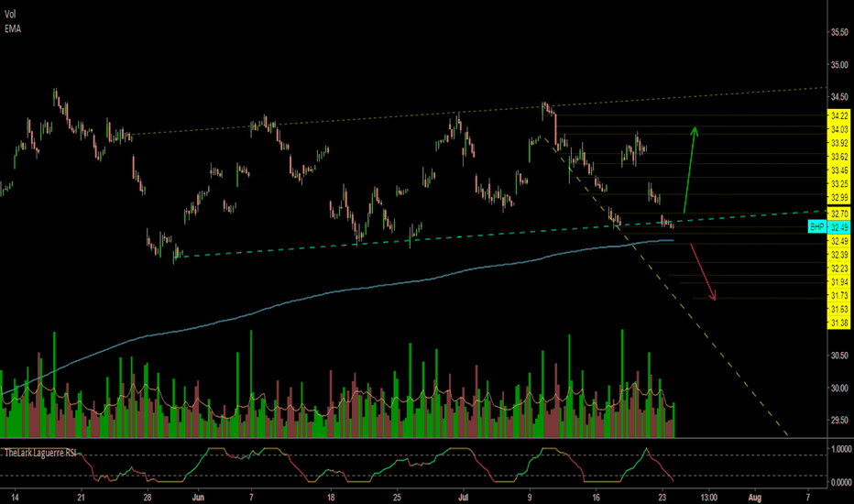
Task: Select the yellow 31.63 price level label
Action: pyautogui.click(x=838, y=309)
